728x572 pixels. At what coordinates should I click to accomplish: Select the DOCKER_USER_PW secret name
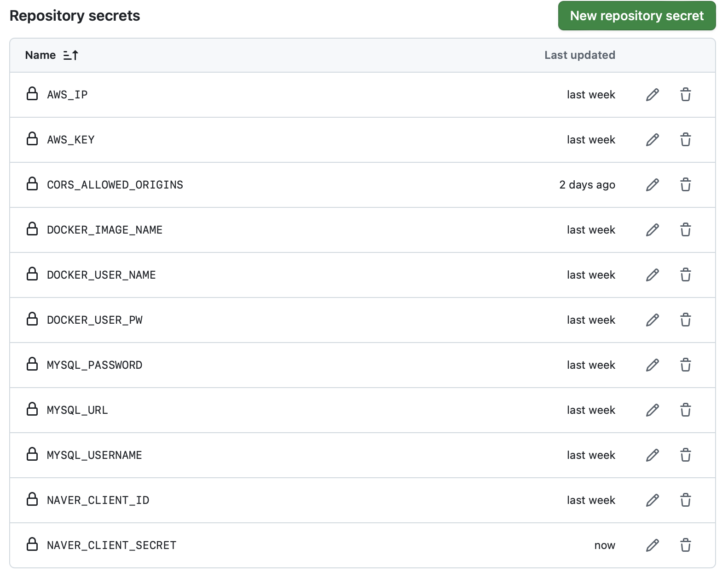point(95,320)
